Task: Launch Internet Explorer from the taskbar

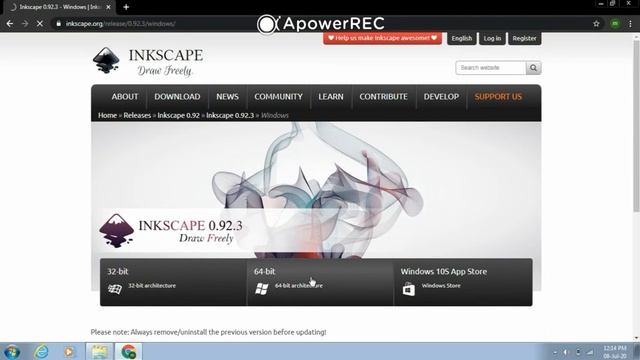Action: (41, 351)
